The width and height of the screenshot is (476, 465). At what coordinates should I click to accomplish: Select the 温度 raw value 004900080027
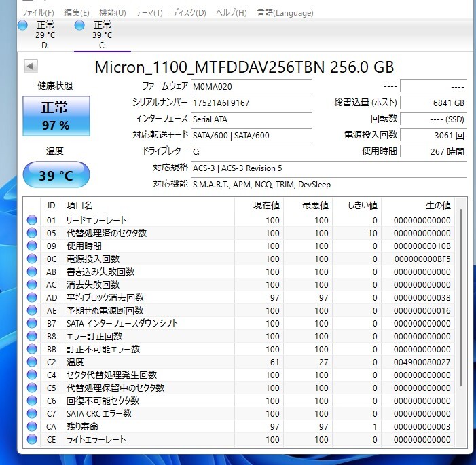[x=422, y=362]
